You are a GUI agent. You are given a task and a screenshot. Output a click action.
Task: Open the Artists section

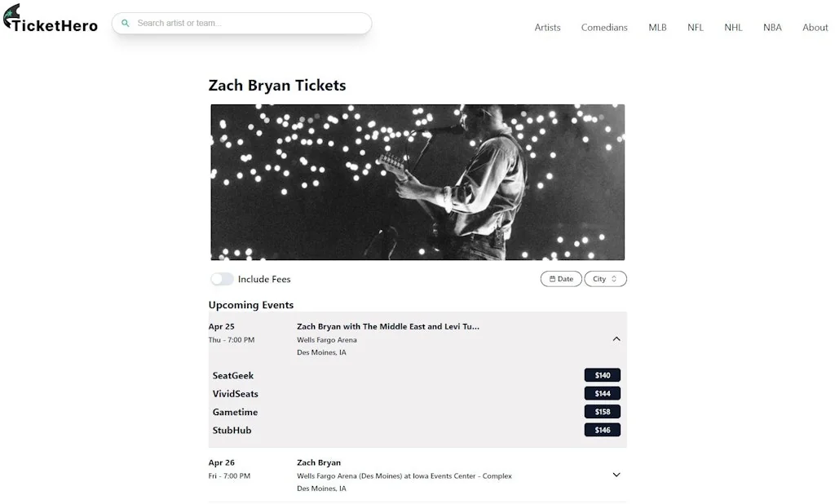click(547, 27)
